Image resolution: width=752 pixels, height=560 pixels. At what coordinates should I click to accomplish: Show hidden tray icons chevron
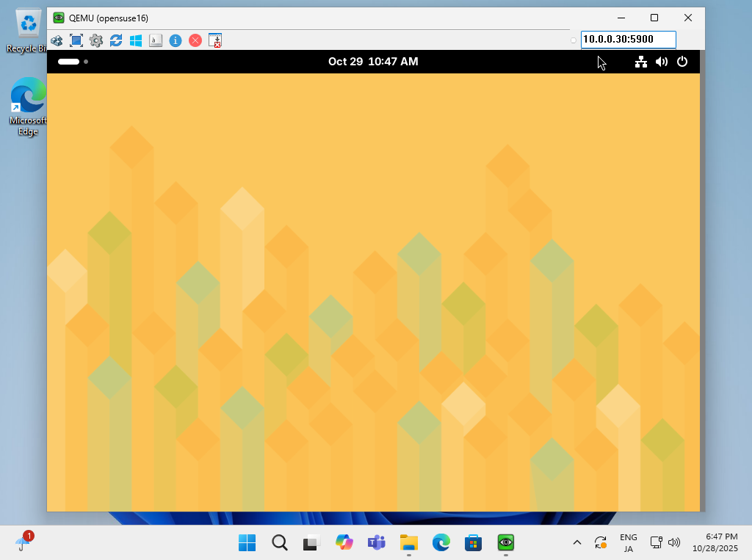[577, 542]
